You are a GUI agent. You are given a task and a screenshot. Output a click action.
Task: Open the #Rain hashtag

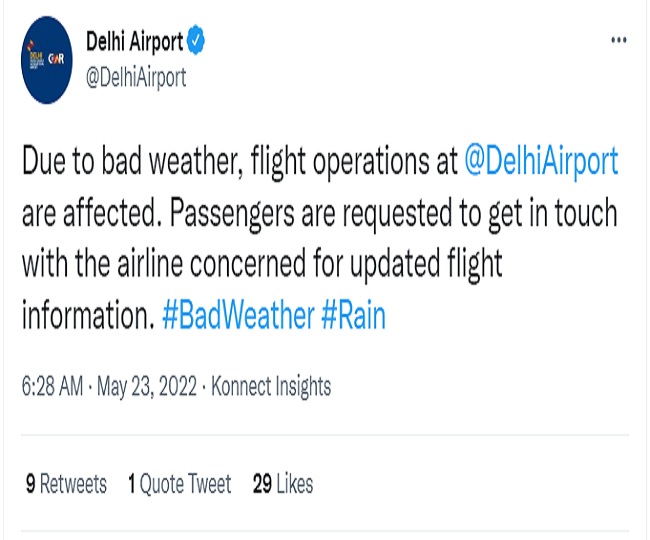coord(353,316)
